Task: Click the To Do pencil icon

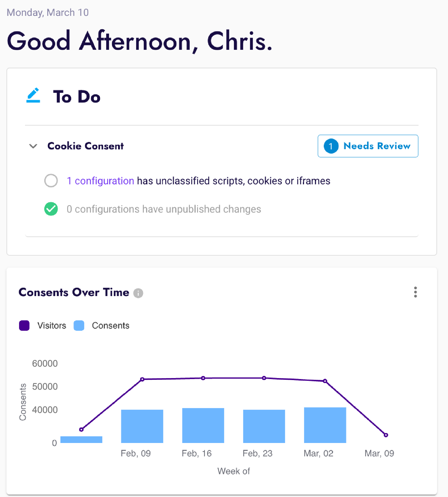Action: pos(33,95)
